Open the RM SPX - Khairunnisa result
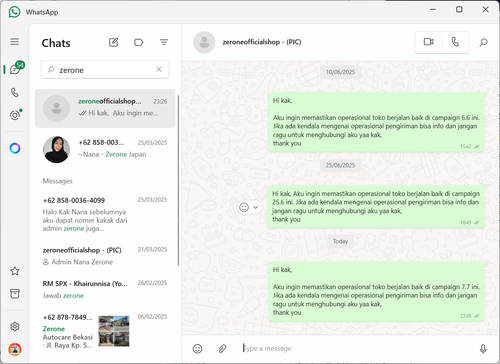 click(105, 289)
